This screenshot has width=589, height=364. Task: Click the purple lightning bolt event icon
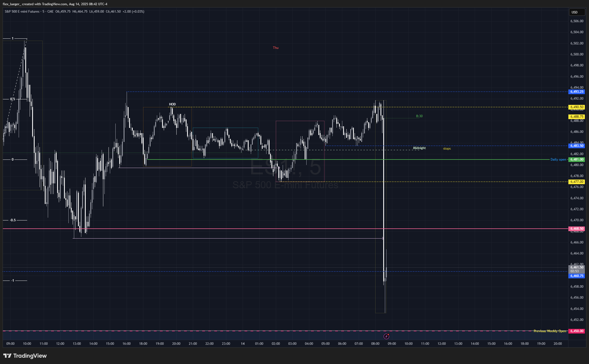click(386, 336)
